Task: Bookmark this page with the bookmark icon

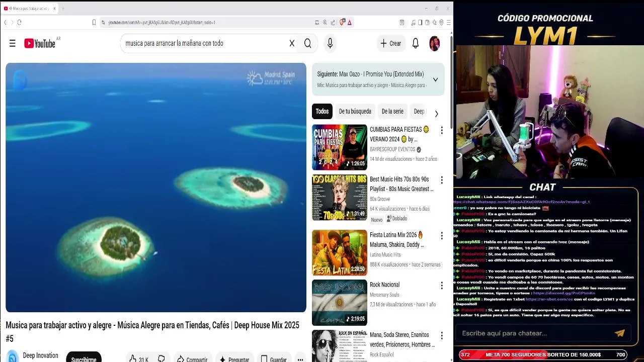Action: coord(94,22)
